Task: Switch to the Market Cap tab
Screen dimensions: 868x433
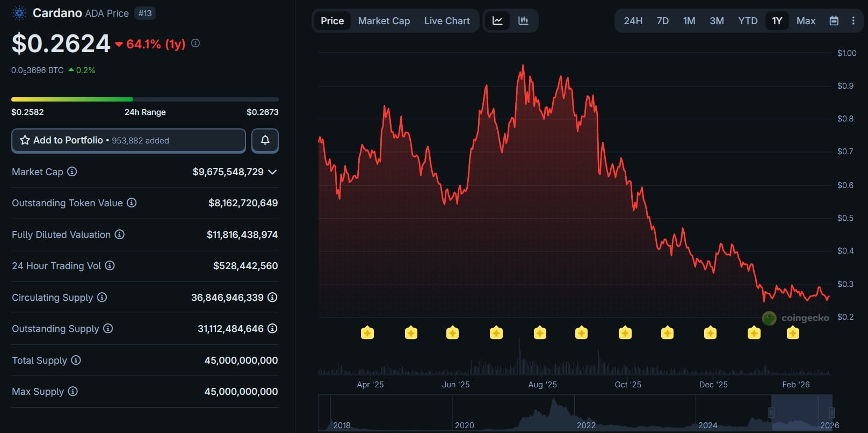Action: 384,21
